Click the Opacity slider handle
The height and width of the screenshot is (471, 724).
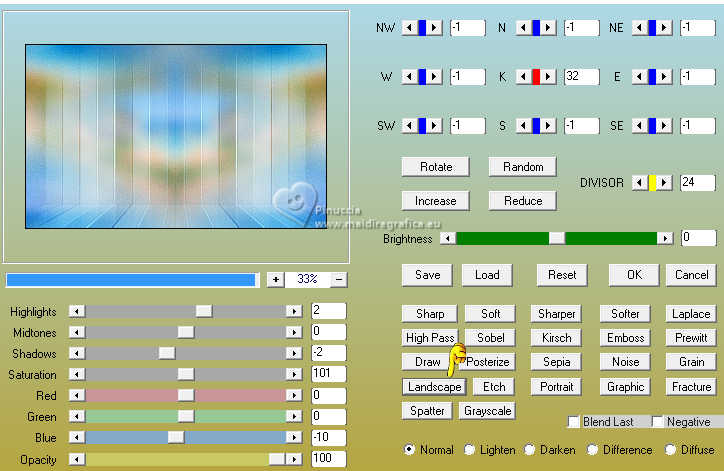(277, 459)
